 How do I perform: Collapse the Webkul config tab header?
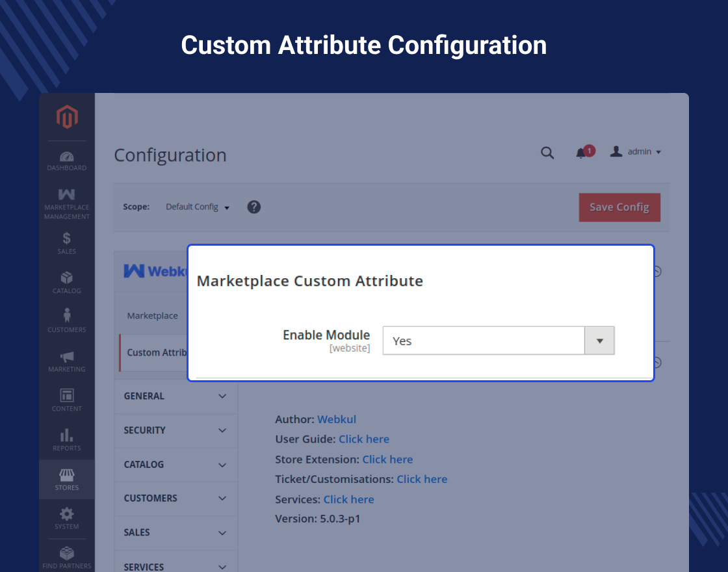151,271
